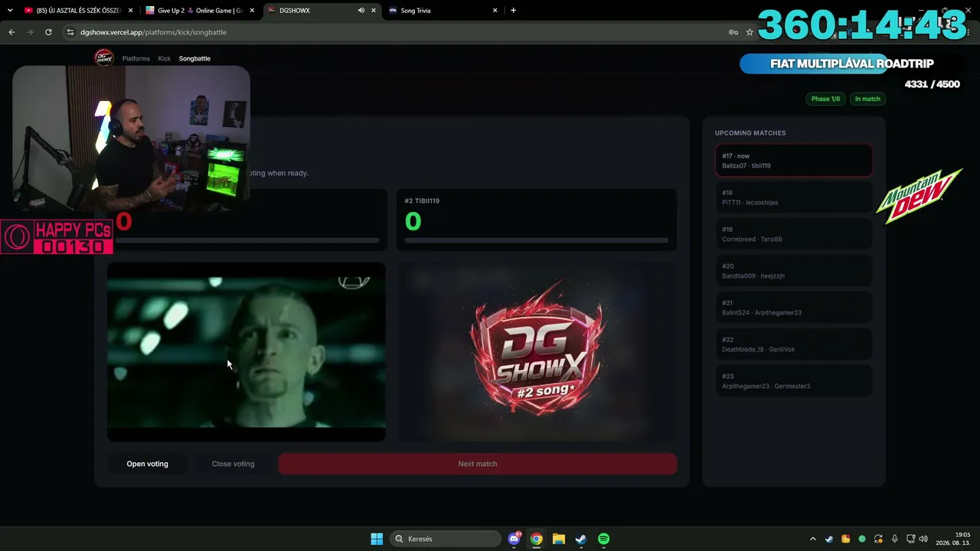Image resolution: width=980 pixels, height=551 pixels.
Task: Expand the hidden system tray icons chevron
Action: [813, 539]
